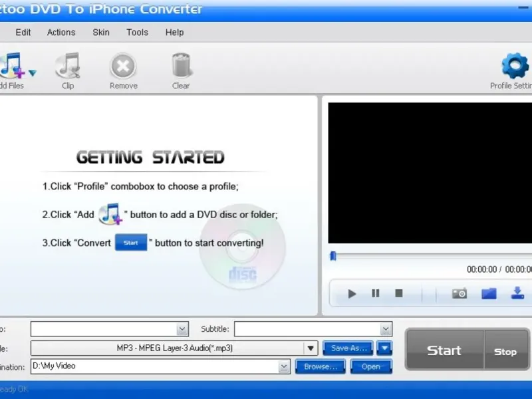Open the Help menu
The width and height of the screenshot is (532, 399).
pyautogui.click(x=174, y=32)
